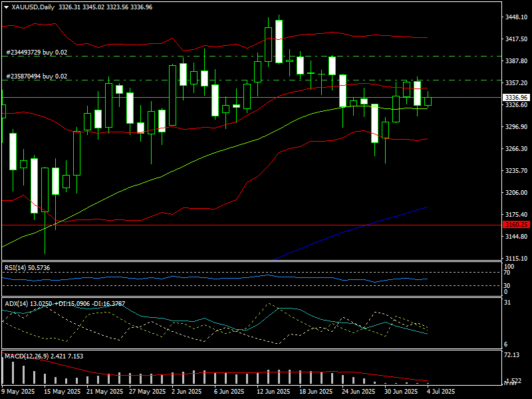Select buy order #235870494 label
This screenshot has height=399, width=532.
(37, 76)
